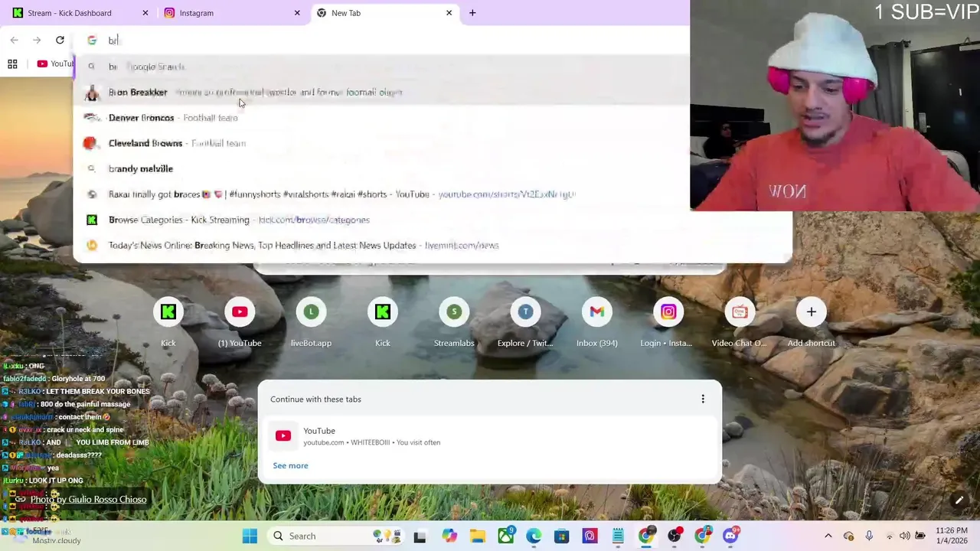The width and height of the screenshot is (980, 551).
Task: Click the customize Chrome pencil icon
Action: coord(959,500)
